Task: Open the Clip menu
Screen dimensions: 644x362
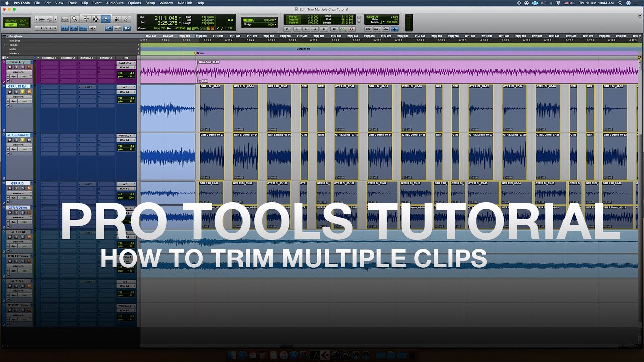Action: (85, 3)
